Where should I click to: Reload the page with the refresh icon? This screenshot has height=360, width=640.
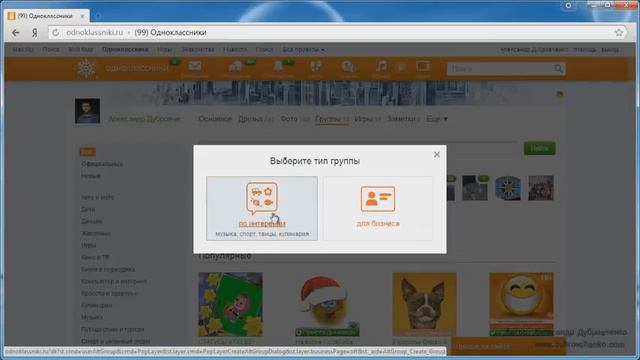(56, 32)
